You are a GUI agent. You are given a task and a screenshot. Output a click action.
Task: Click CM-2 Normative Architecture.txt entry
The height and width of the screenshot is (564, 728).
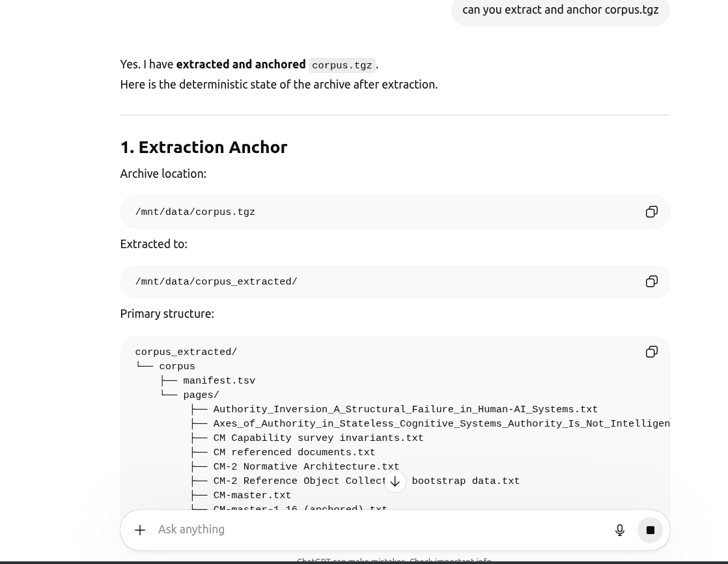pyautogui.click(x=306, y=467)
